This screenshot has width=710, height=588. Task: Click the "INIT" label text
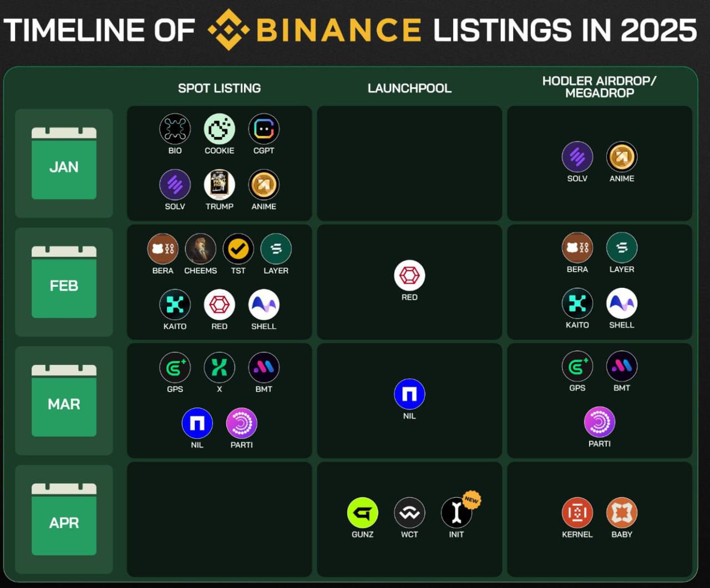[457, 535]
